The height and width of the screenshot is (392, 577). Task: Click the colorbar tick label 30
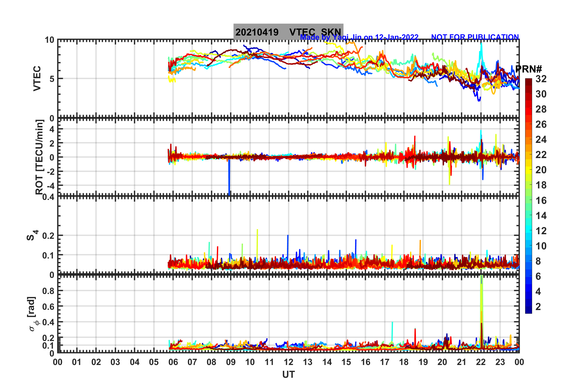[x=541, y=94]
